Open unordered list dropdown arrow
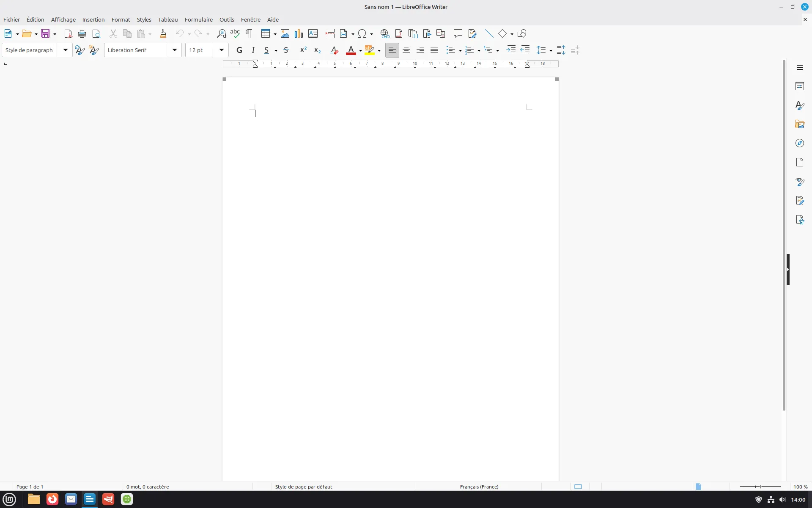Image resolution: width=812 pixels, height=508 pixels. [460, 50]
